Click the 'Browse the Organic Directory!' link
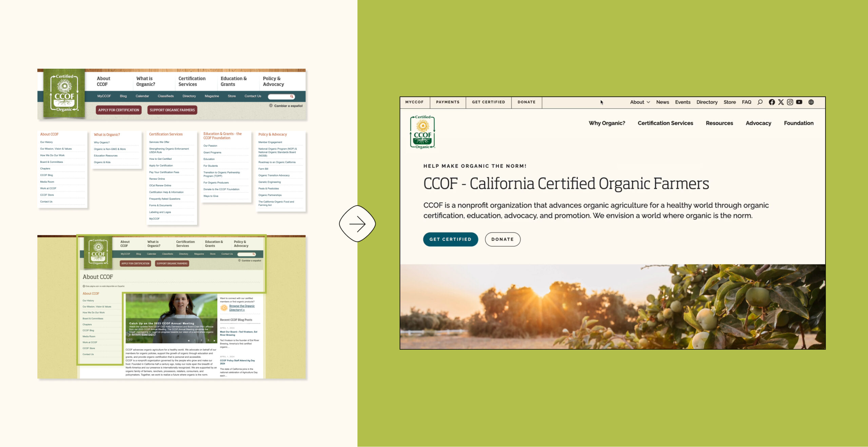 [242, 308]
